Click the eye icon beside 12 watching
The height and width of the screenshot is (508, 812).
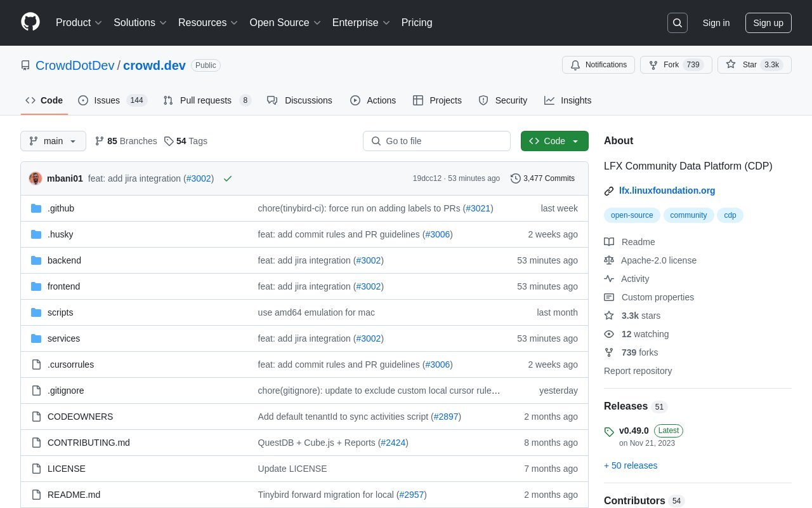click(x=609, y=334)
